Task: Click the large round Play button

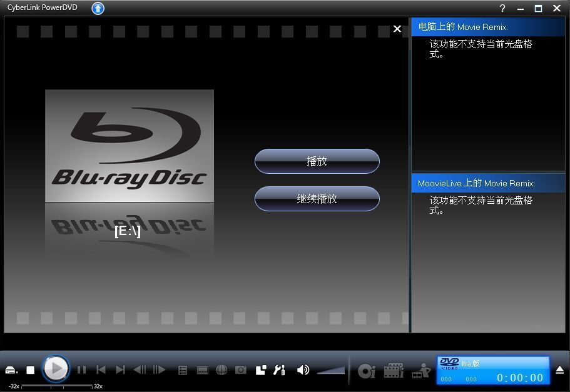Action: (x=56, y=369)
